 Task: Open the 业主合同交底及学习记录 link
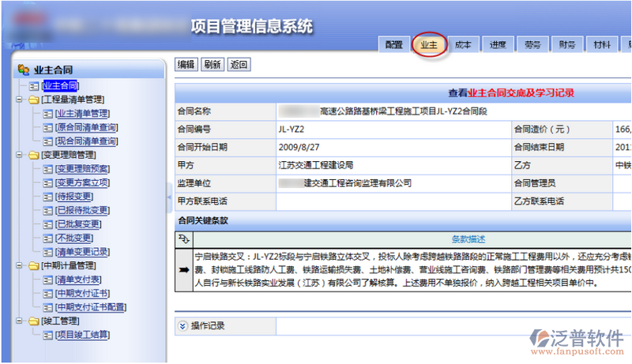[521, 92]
